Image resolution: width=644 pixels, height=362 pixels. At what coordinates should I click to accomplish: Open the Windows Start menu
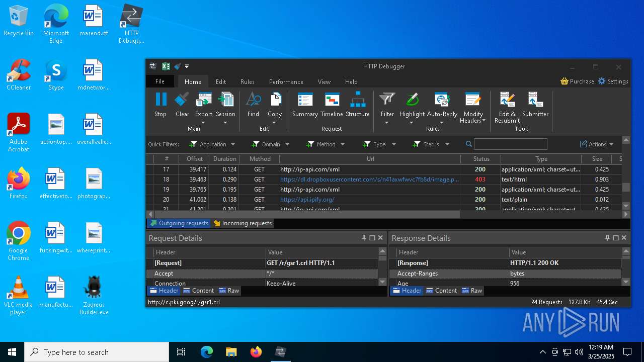click(x=12, y=352)
